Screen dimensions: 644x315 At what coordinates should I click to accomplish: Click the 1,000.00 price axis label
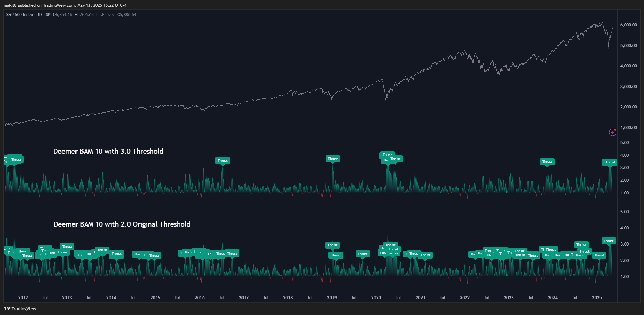(x=629, y=128)
